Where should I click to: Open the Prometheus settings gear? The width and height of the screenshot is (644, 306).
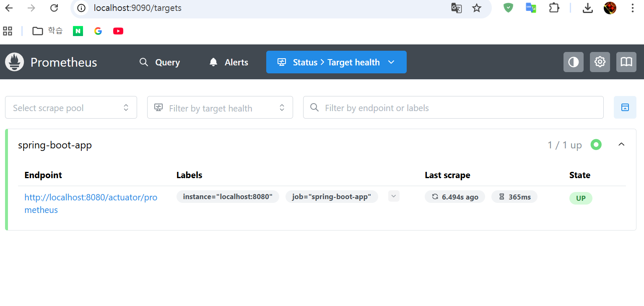(600, 62)
